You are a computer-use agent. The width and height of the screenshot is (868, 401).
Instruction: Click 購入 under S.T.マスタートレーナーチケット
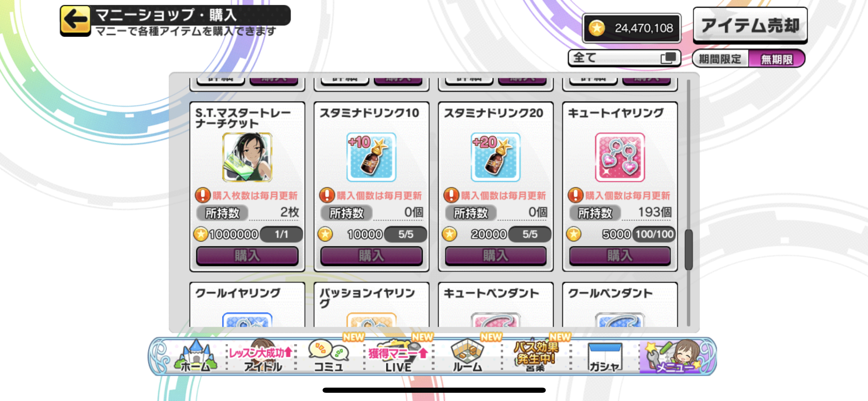247,256
